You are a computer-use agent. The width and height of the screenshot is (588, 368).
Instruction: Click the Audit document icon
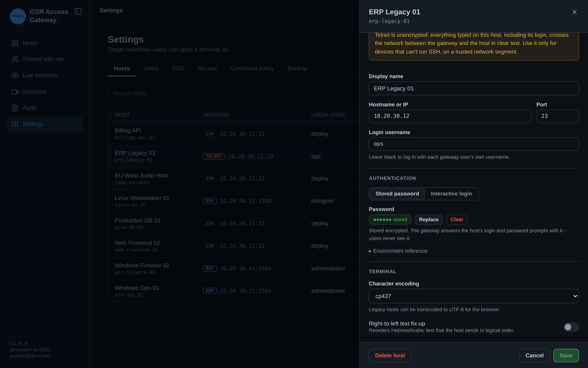(15, 108)
